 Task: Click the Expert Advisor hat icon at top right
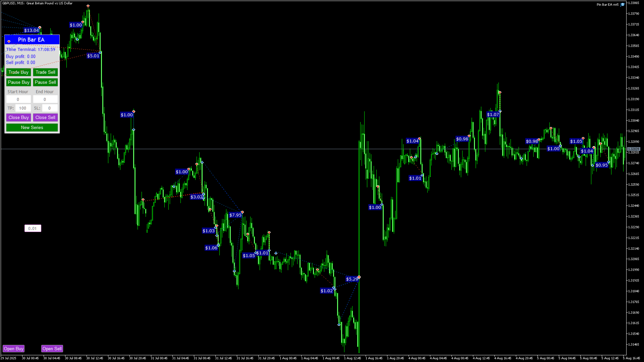pos(623,4)
